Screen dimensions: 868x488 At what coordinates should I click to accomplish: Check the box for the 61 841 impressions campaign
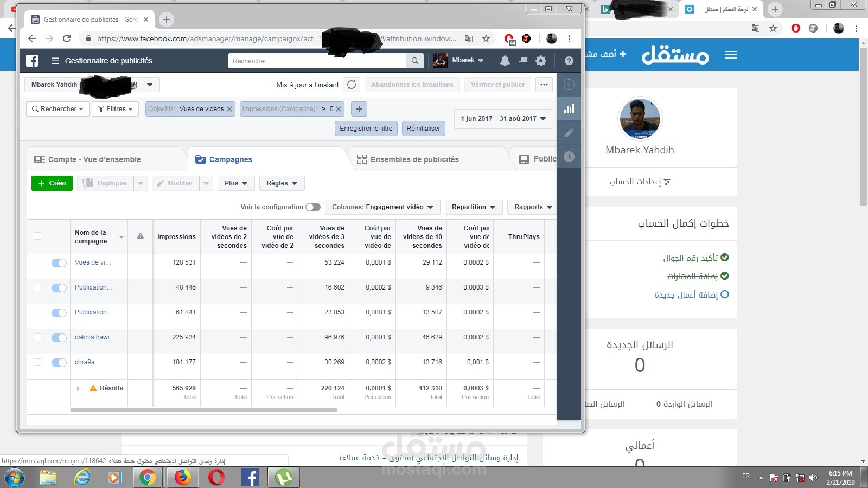click(x=37, y=312)
